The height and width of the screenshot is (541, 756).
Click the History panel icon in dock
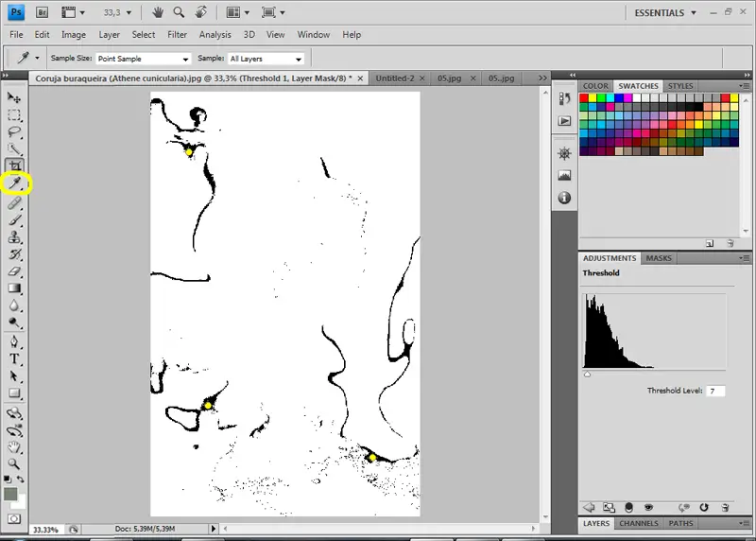click(565, 99)
